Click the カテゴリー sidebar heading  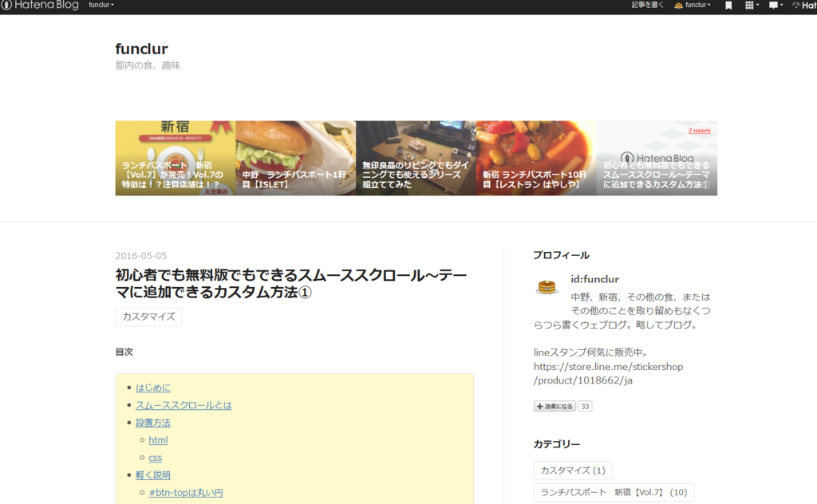[556, 444]
